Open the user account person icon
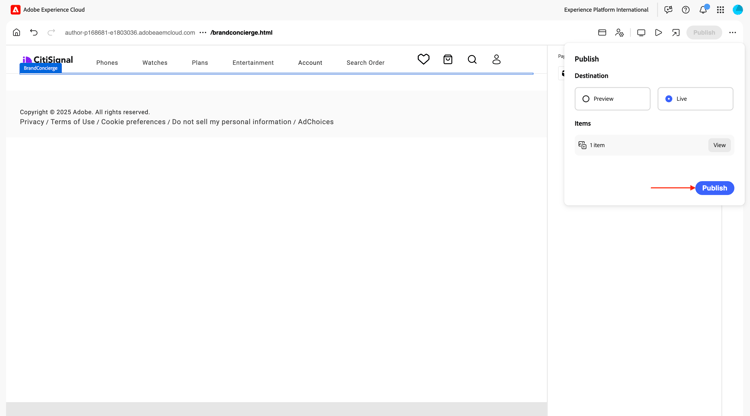Viewport: 750px width, 416px height. pyautogui.click(x=496, y=59)
